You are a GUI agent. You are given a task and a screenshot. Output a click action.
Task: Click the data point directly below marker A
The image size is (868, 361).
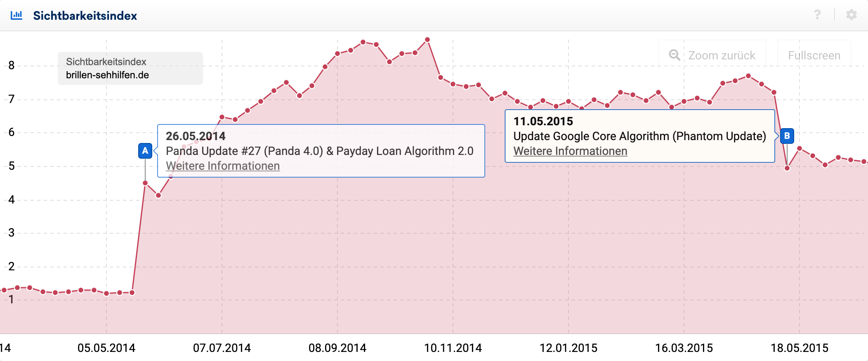(x=145, y=183)
